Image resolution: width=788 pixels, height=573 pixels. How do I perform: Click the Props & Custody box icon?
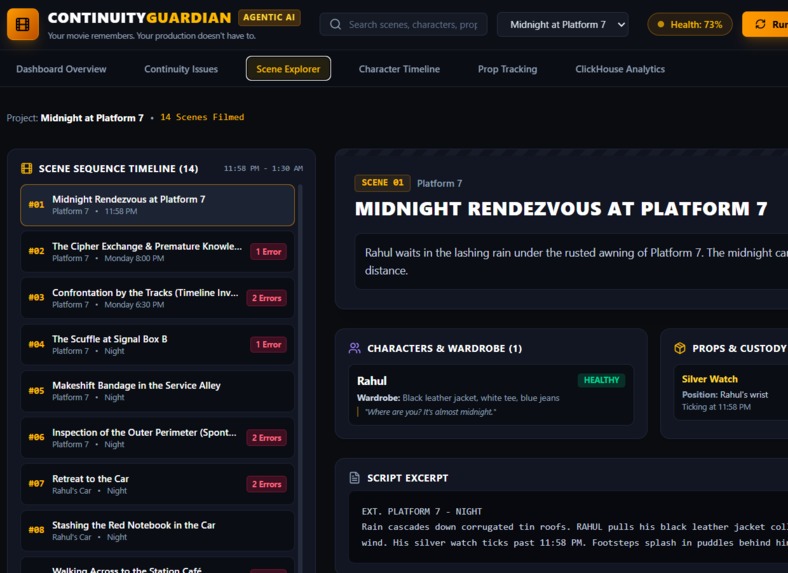coord(679,348)
